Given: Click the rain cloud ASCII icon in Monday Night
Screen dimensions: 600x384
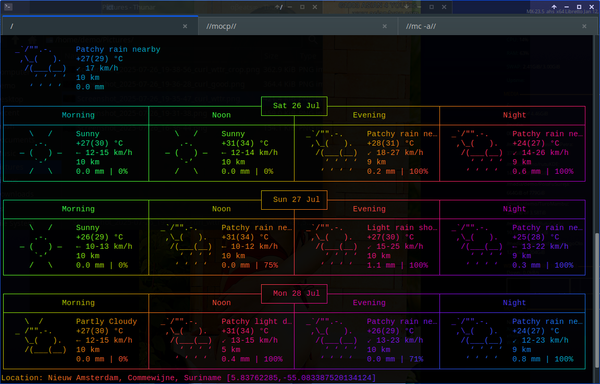Looking at the screenshot, I should (477, 340).
